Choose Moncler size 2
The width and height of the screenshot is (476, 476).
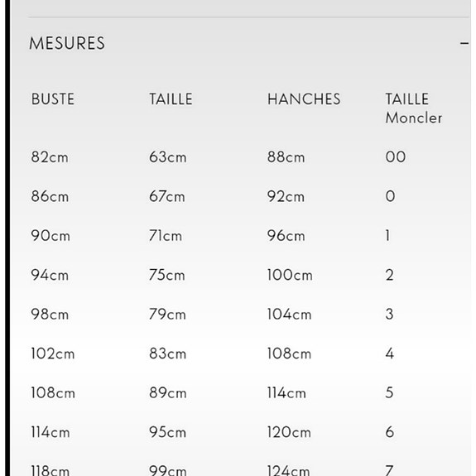(x=389, y=275)
